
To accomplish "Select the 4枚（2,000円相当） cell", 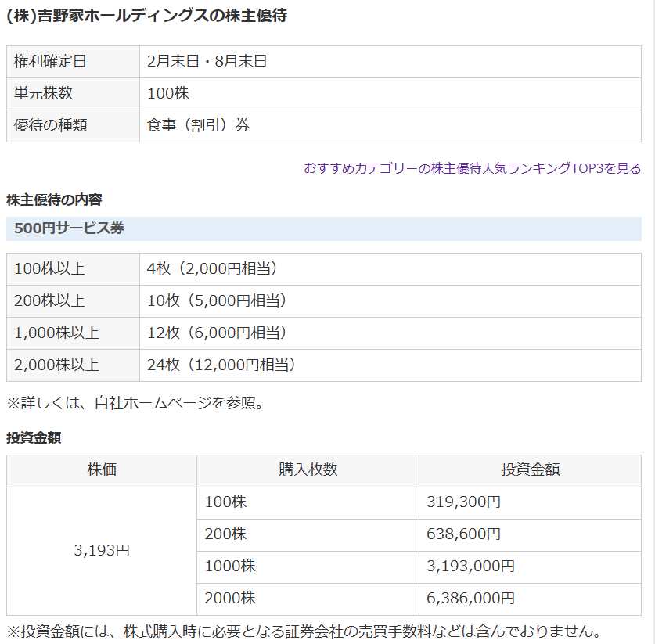I will pyautogui.click(x=390, y=269).
